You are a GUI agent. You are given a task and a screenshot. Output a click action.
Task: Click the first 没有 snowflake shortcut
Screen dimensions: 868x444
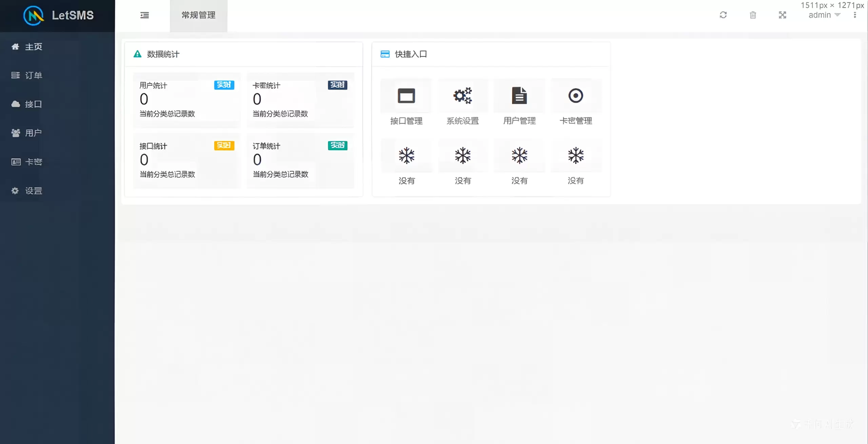(x=406, y=156)
